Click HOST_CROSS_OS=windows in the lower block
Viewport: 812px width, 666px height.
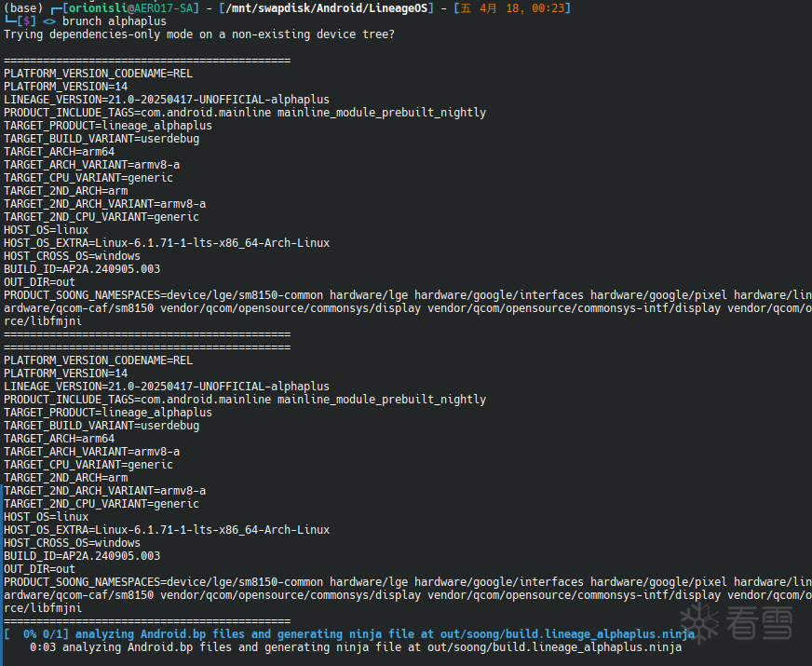72,543
